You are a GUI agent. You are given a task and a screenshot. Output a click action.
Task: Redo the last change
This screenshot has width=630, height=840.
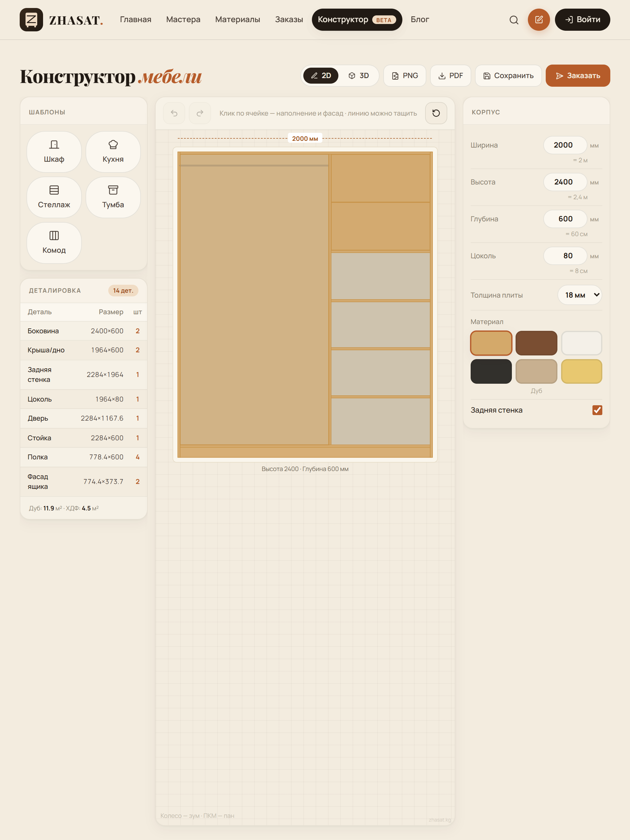coord(200,113)
